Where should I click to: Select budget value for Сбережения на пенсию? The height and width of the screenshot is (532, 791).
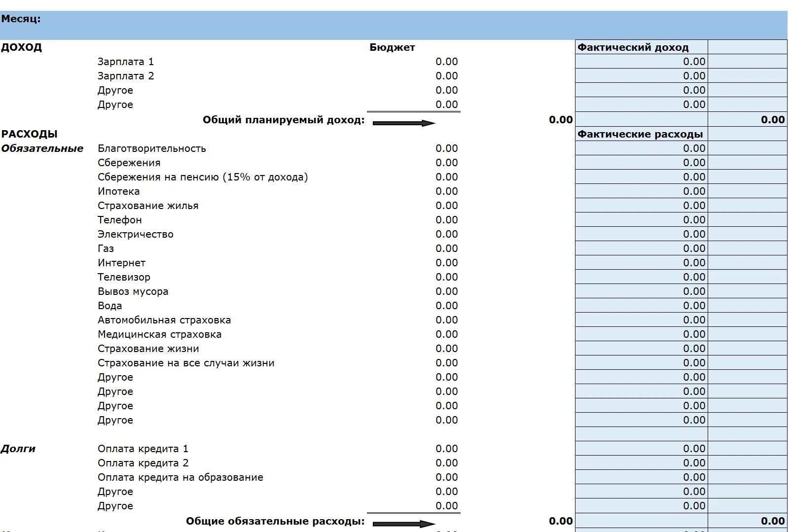(x=447, y=177)
